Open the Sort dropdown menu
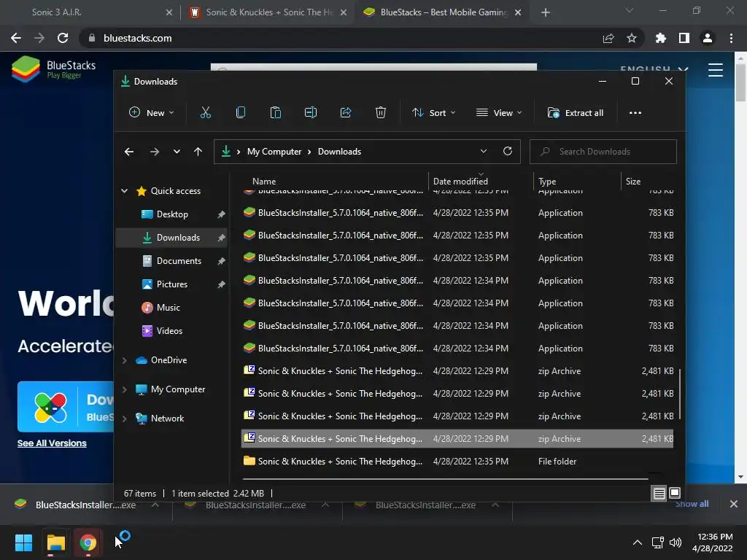The height and width of the screenshot is (560, 747). 433,113
